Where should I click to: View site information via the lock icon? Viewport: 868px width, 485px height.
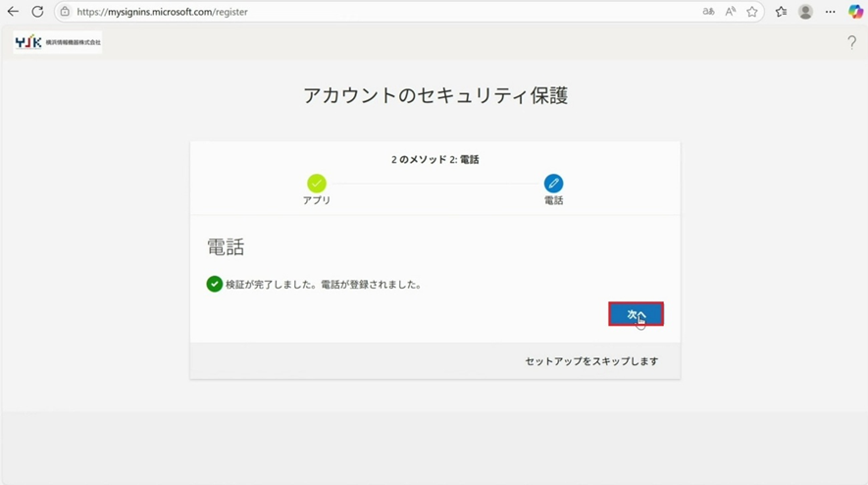coord(65,12)
